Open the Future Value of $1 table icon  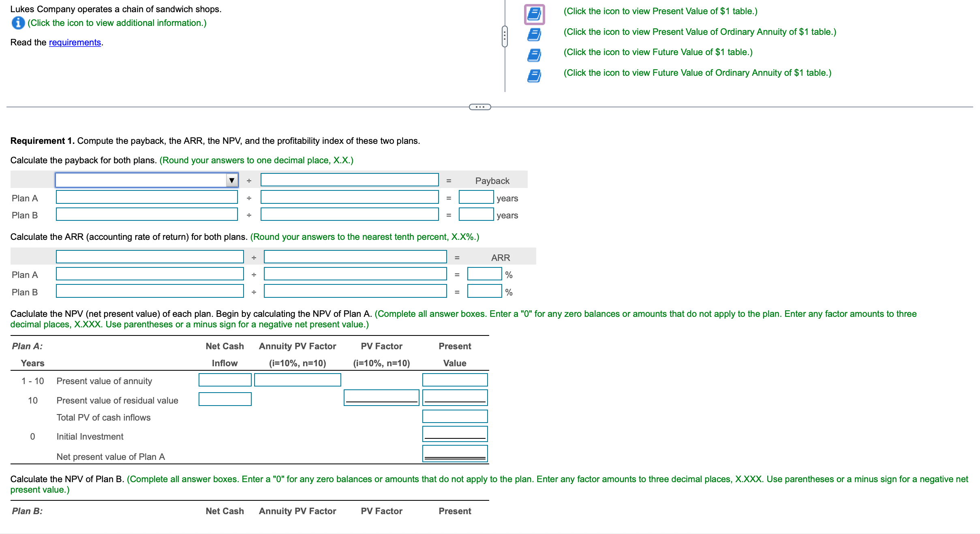pos(534,55)
